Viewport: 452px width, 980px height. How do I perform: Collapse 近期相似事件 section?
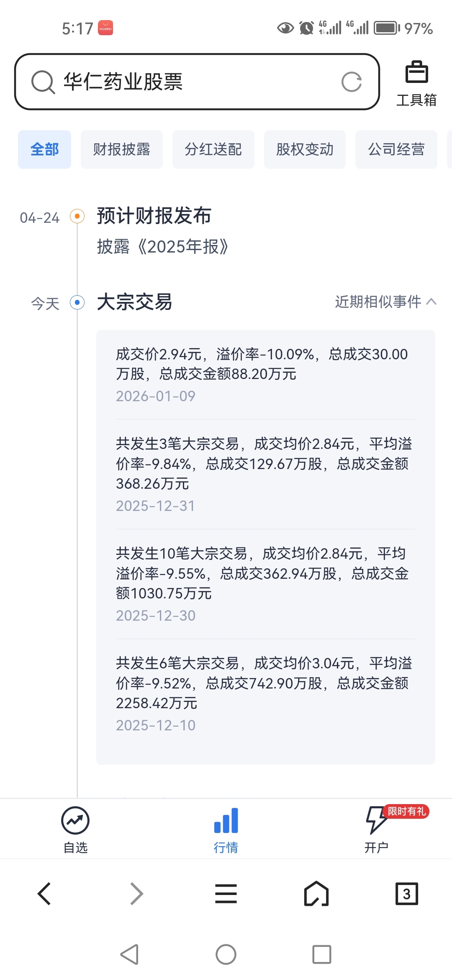coord(385,302)
